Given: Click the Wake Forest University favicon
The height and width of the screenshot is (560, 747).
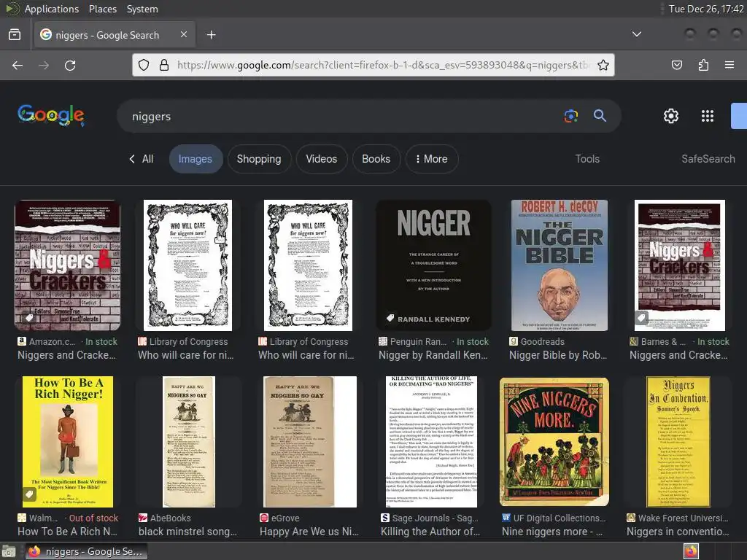Looking at the screenshot, I should click(x=631, y=518).
